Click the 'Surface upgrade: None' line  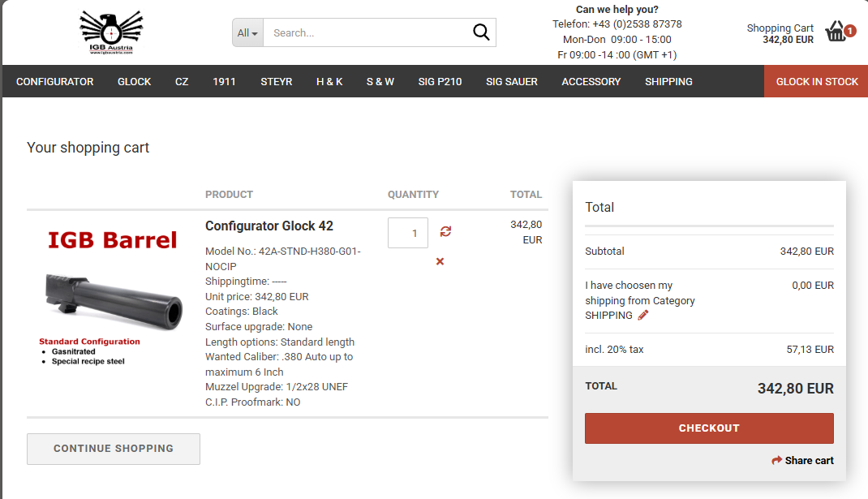pos(259,327)
